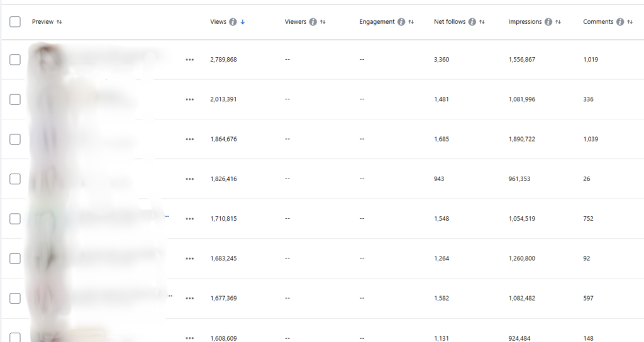
Task: Click the Impressions info icon
Action: pos(548,22)
